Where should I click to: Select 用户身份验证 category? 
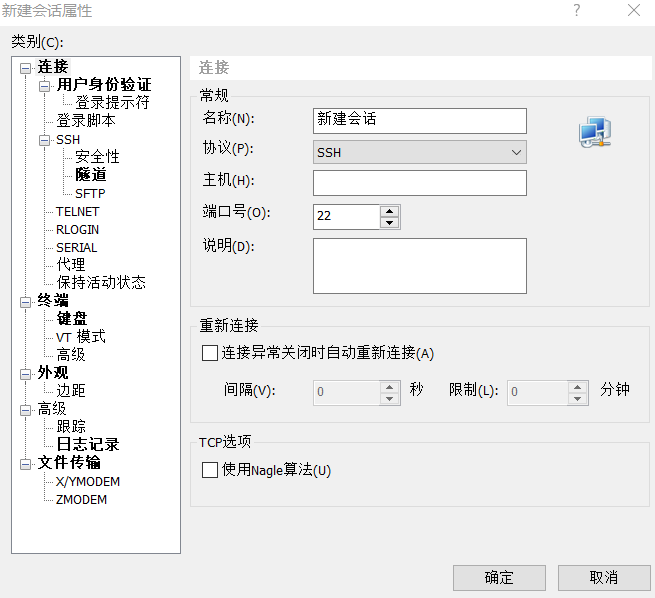coord(104,85)
